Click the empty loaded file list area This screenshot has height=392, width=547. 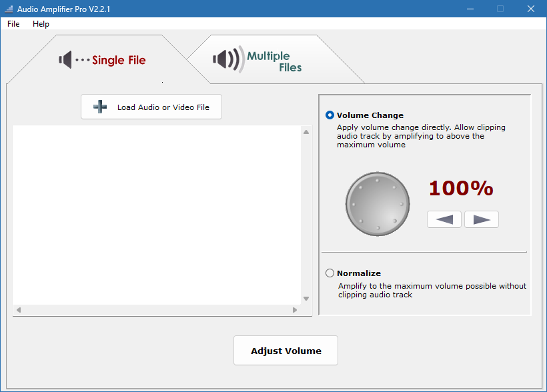[157, 215]
